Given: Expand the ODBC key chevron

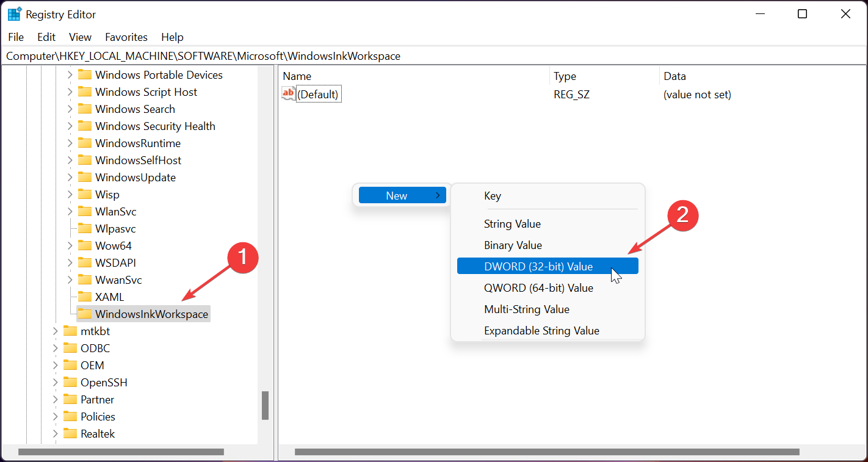Looking at the screenshot, I should point(55,348).
